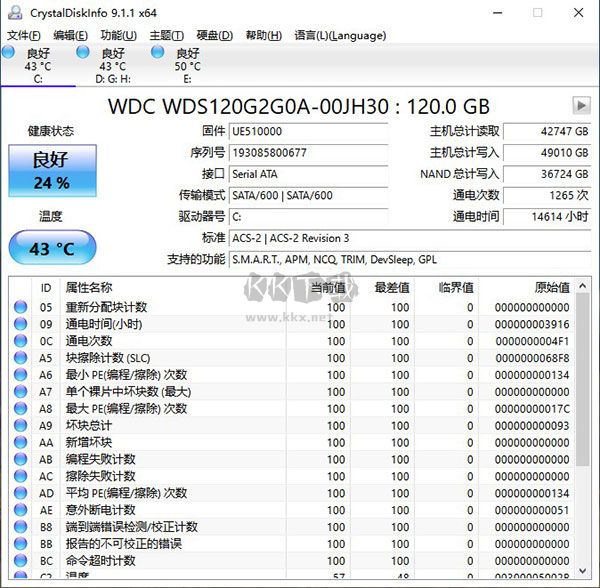Click status orb for attribute AE 意外断电计数

click(x=20, y=510)
